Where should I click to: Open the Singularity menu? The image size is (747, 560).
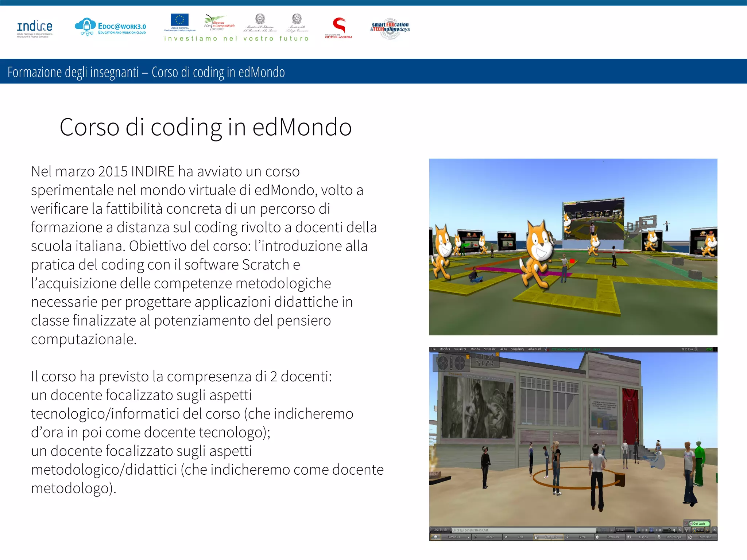517,349
